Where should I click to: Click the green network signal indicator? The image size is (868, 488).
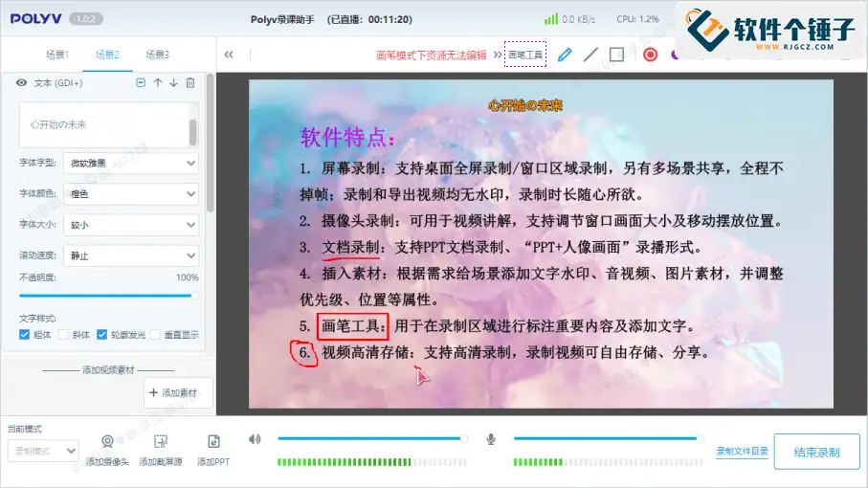pos(551,19)
